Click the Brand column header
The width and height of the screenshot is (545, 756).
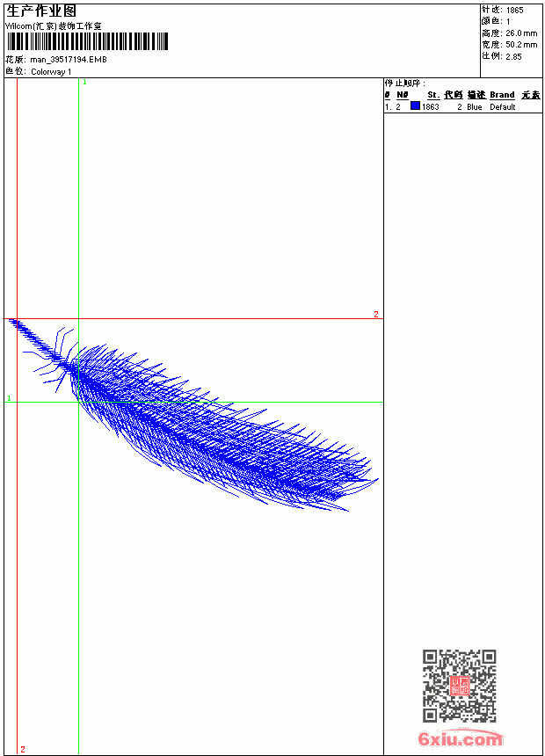coord(502,95)
